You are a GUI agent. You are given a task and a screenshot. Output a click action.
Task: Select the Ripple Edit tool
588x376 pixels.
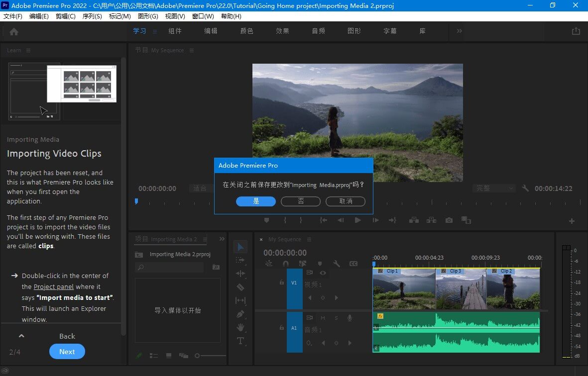(240, 273)
